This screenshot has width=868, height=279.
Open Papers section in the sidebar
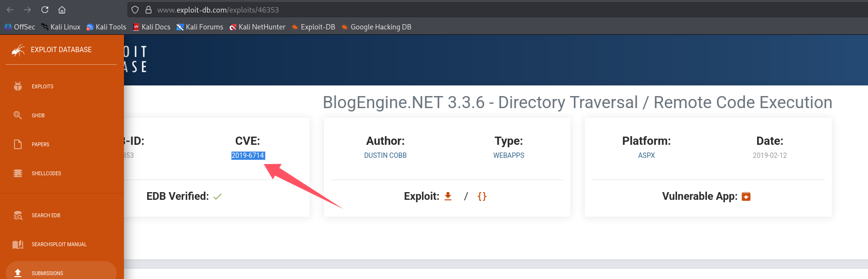tap(41, 144)
